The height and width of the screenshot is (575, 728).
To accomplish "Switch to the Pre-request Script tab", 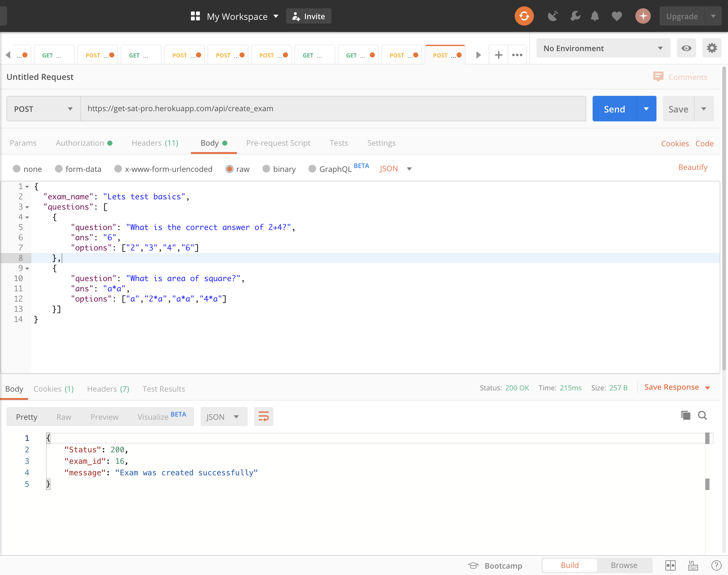I will click(278, 142).
